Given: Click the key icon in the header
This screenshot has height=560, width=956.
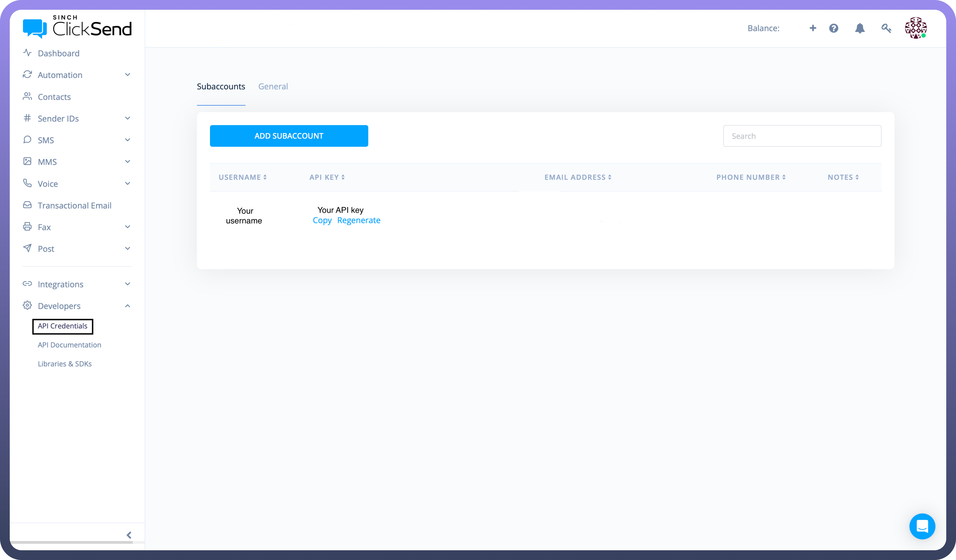Looking at the screenshot, I should [886, 28].
